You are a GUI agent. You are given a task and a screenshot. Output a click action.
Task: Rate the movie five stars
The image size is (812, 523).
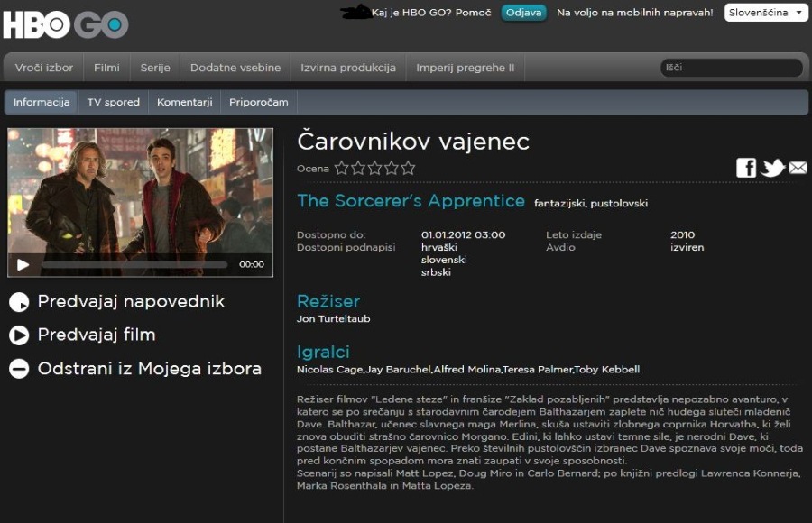point(408,168)
